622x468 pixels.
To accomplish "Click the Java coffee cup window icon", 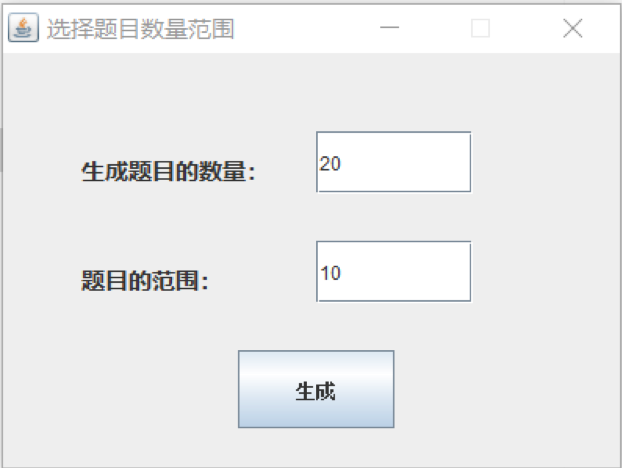I will [22, 28].
